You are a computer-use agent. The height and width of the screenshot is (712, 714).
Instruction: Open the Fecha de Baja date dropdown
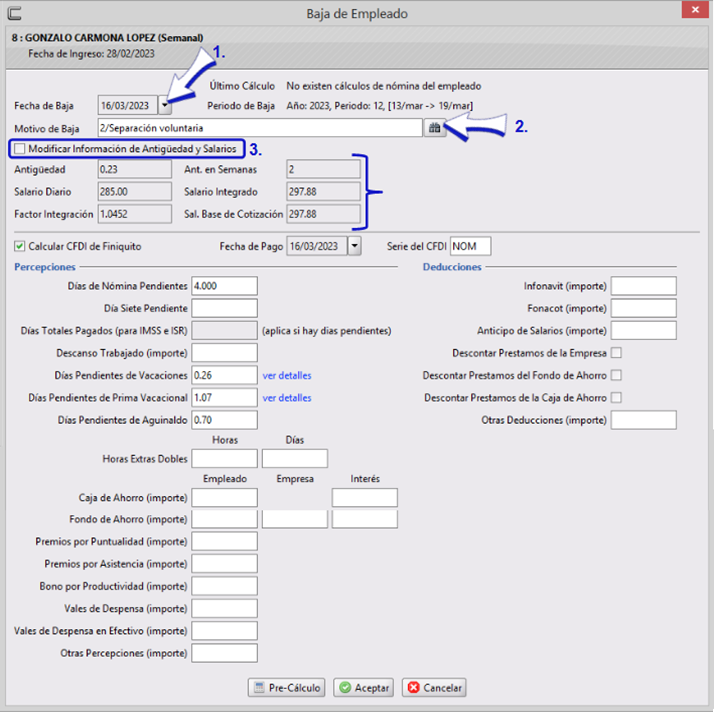164,106
